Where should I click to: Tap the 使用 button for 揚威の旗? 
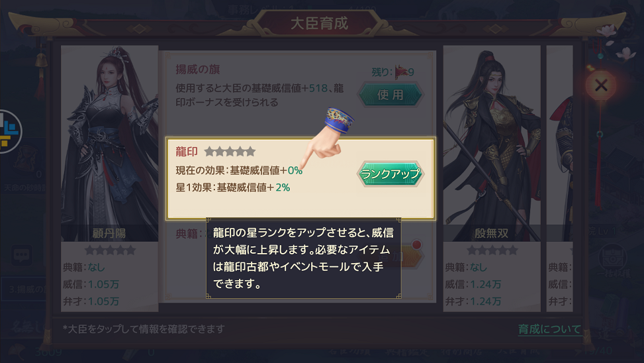391,95
